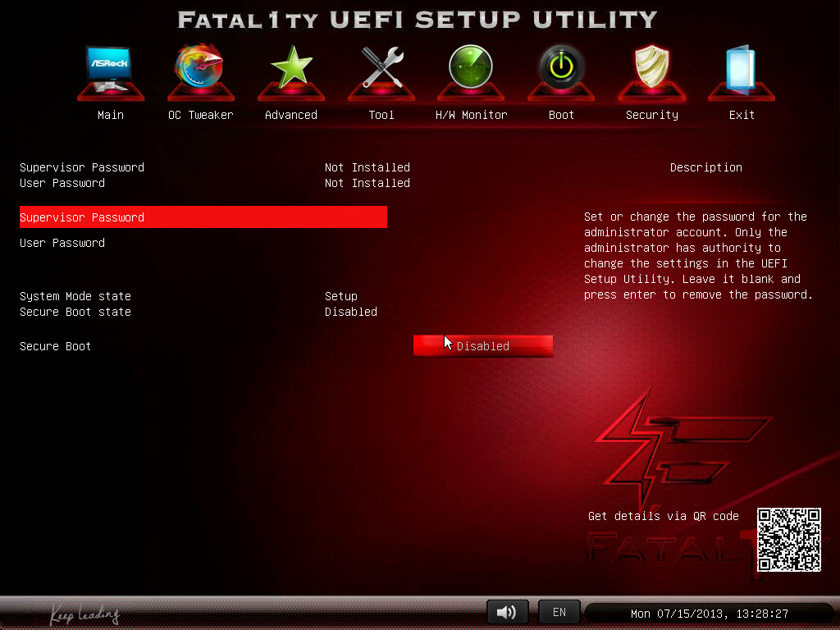Open the Tool tab label
Screen dimensions: 840x630
coord(381,115)
